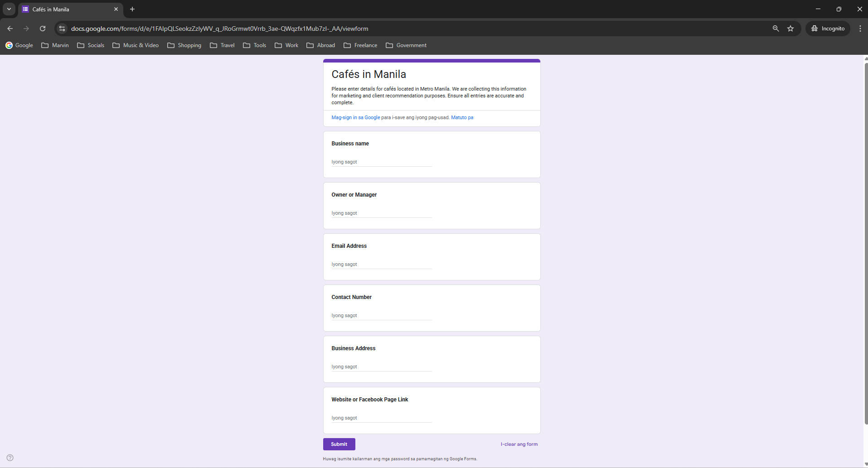Viewport: 868px width, 468px height.
Task: Focus the Owner or Manager answer field
Action: coord(382,213)
